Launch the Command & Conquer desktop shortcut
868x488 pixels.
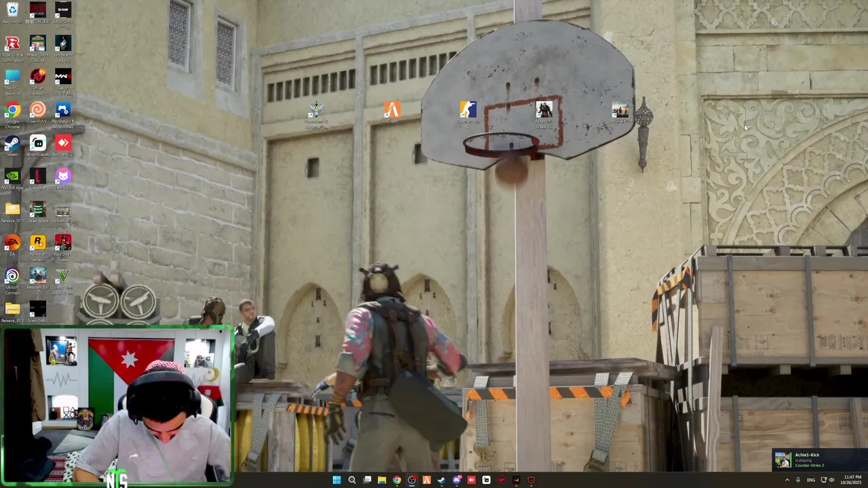point(316,114)
